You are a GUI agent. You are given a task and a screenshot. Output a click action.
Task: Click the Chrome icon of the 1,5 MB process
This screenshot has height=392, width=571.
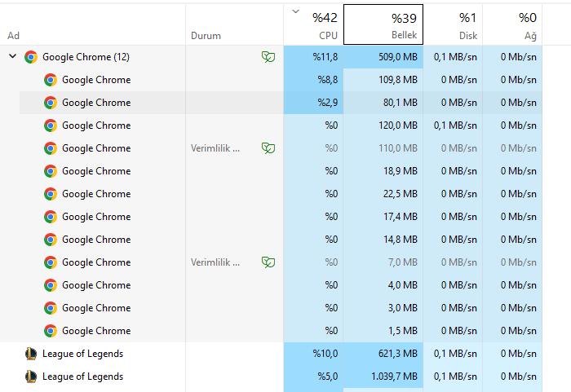coord(51,331)
